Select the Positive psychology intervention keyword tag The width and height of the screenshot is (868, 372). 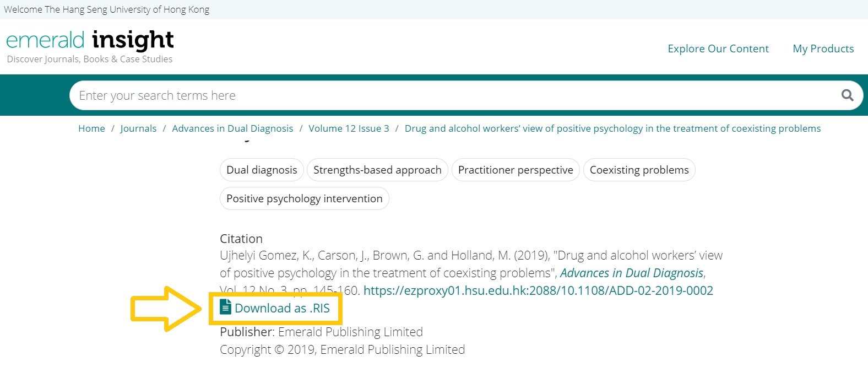[304, 198]
